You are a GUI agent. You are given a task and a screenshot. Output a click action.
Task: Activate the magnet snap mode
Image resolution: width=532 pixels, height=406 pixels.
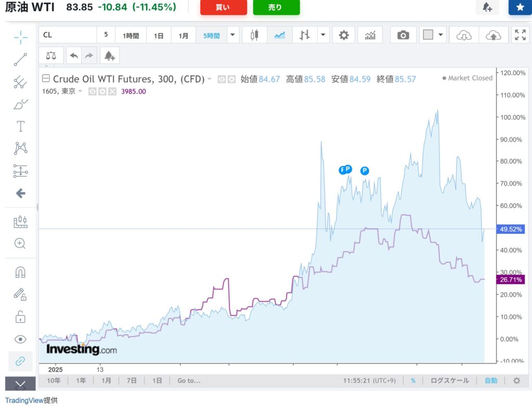20,272
